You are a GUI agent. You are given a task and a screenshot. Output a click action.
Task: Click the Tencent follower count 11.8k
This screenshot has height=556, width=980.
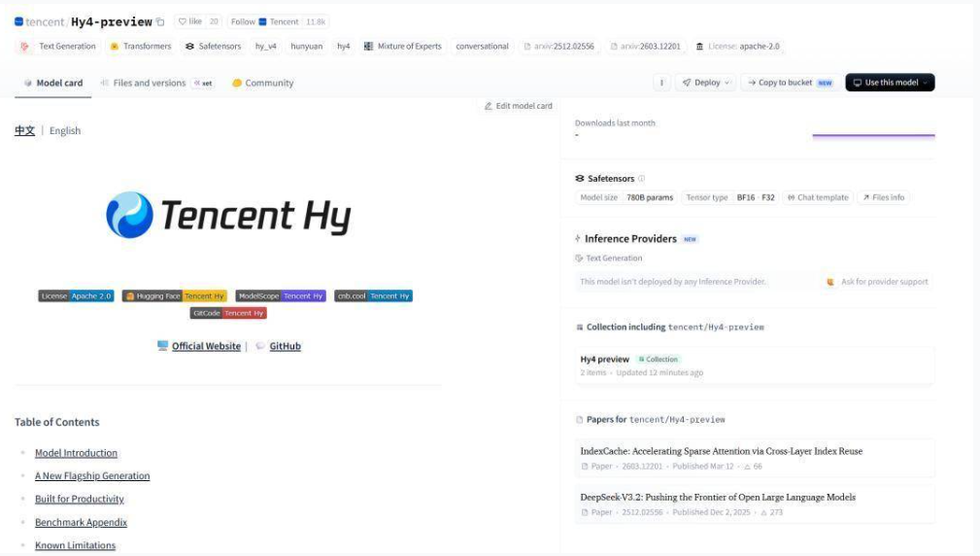[x=316, y=21]
